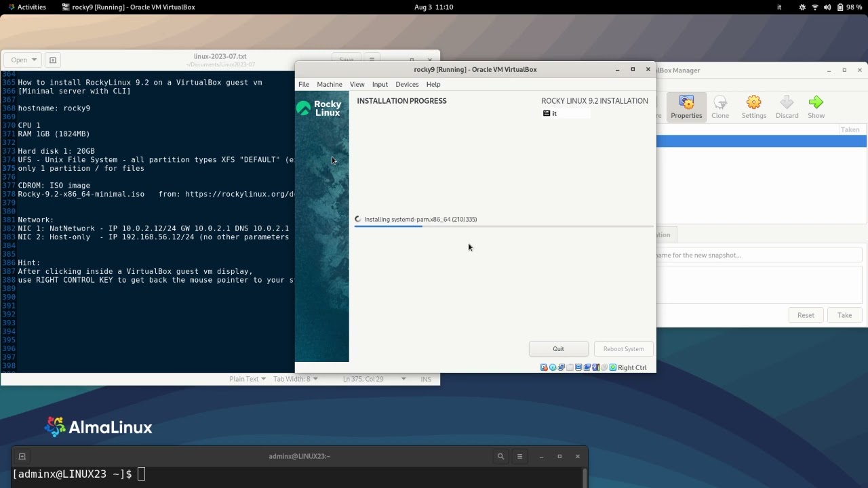Viewport: 868px width, 488px height.
Task: Click the shared folders status icon
Action: 570,367
